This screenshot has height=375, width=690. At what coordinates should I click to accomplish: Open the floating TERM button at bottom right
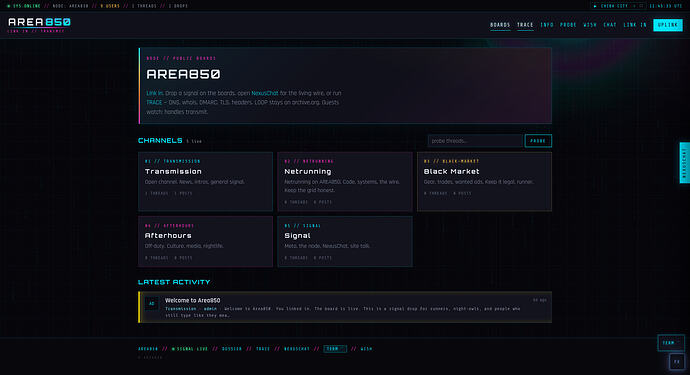[x=671, y=342]
